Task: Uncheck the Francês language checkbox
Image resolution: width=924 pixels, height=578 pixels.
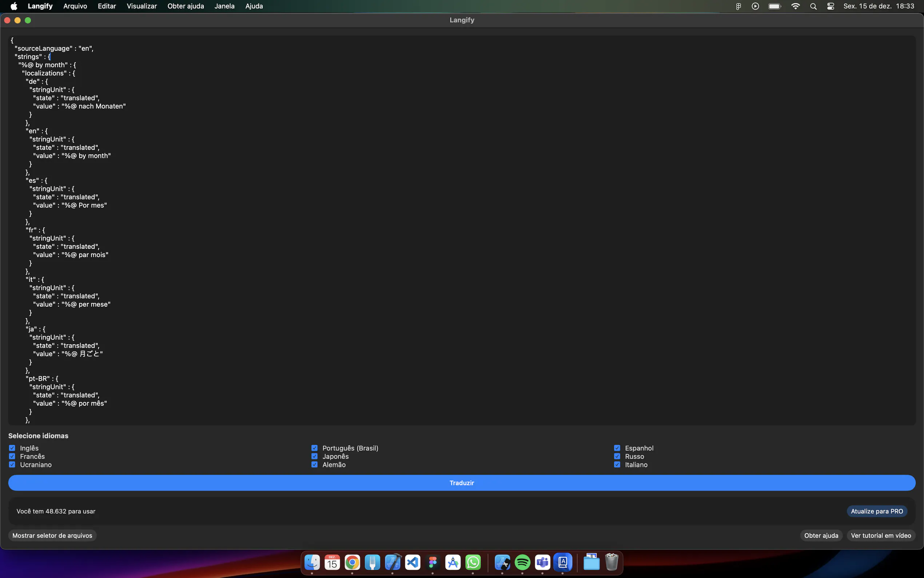Action: [x=12, y=456]
